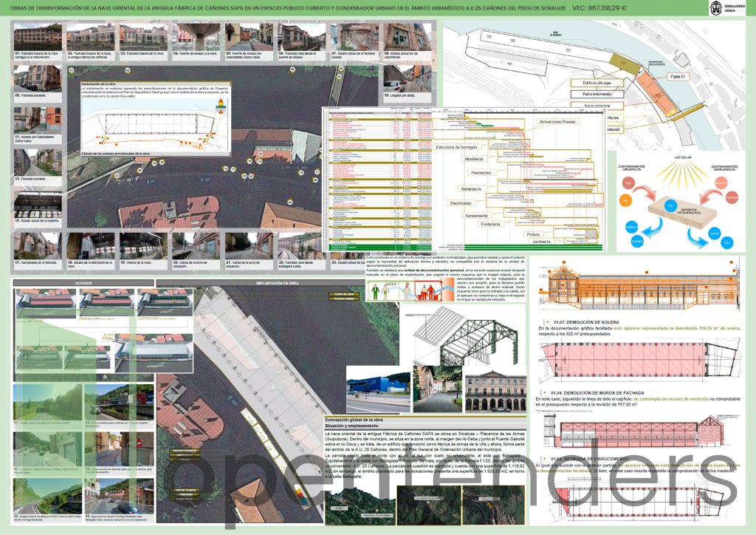The image size is (756, 535).
Task: Open the orange building elevation drawing
Action: point(638,285)
